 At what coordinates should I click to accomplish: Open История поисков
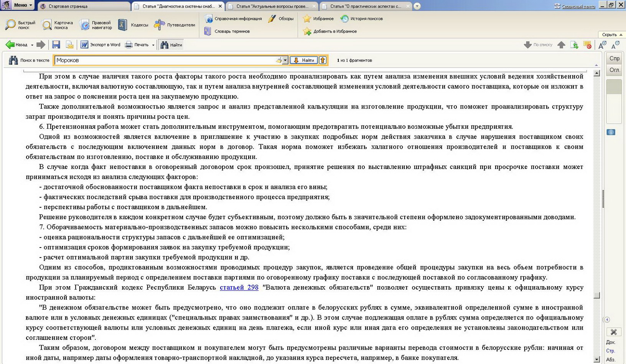point(362,19)
